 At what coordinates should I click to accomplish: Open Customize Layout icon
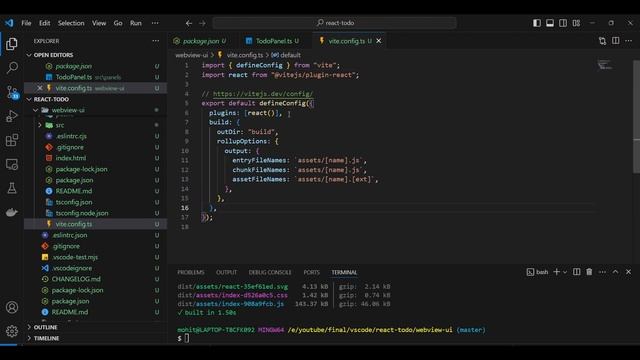pos(576,23)
